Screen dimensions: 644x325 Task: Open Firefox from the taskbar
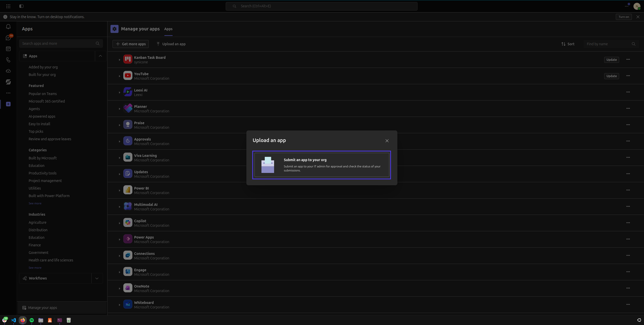[23, 320]
